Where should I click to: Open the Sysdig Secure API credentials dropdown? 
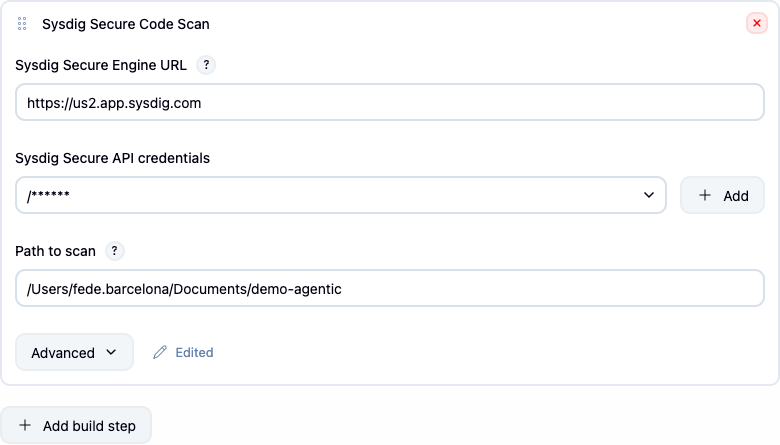click(x=341, y=195)
